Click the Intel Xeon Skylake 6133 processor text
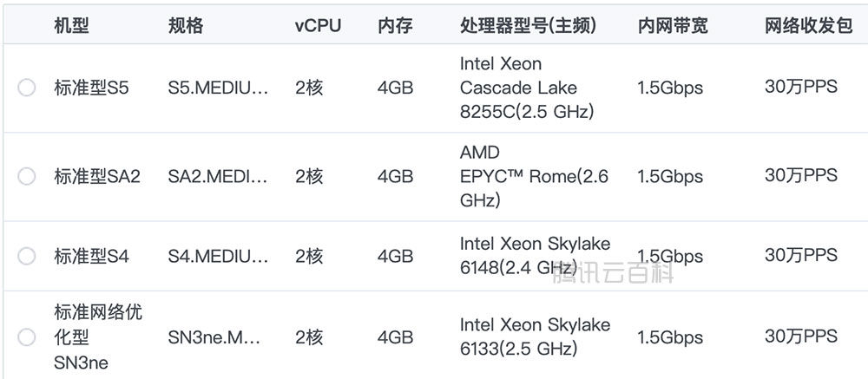 (x=535, y=337)
